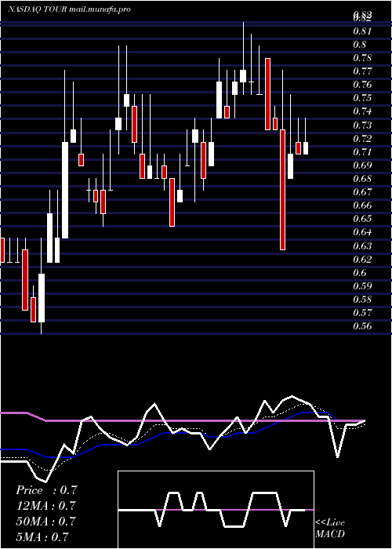The height and width of the screenshot is (549, 392).
Task: Click the 0.6 price axis label
Action: tap(359, 272)
